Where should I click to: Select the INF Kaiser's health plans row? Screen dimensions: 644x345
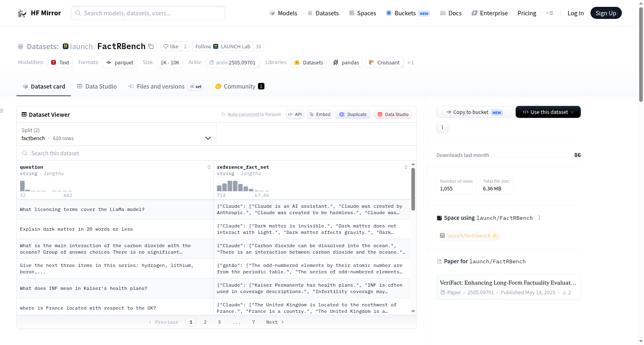213,288
